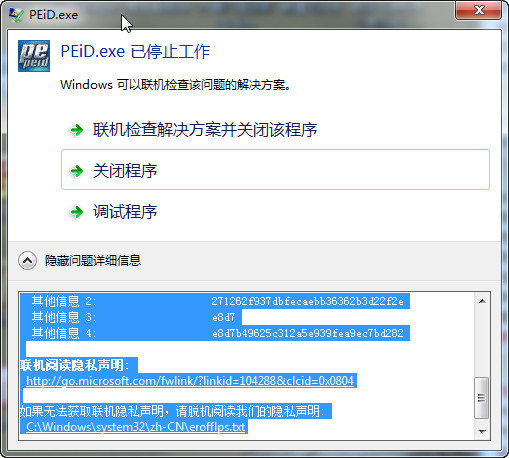The image size is (509, 458).
Task: Click details scrollbar down arrow
Action: pos(482,431)
